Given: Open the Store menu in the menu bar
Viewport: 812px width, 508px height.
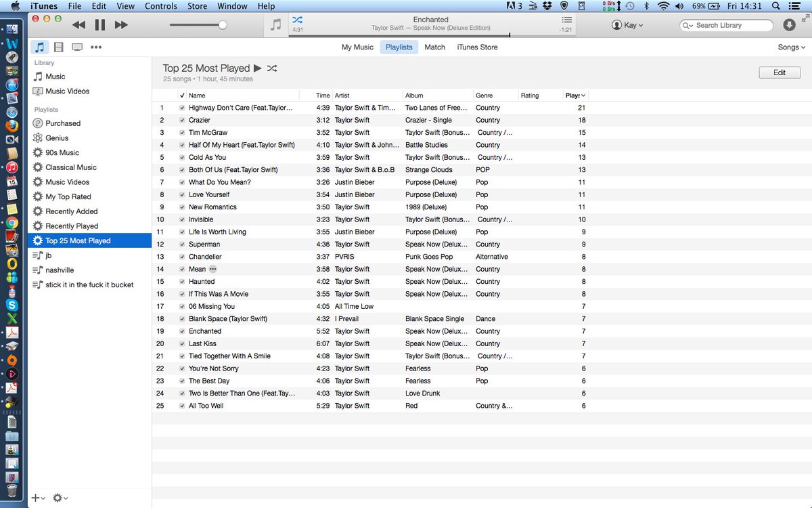Looking at the screenshot, I should click(x=197, y=6).
